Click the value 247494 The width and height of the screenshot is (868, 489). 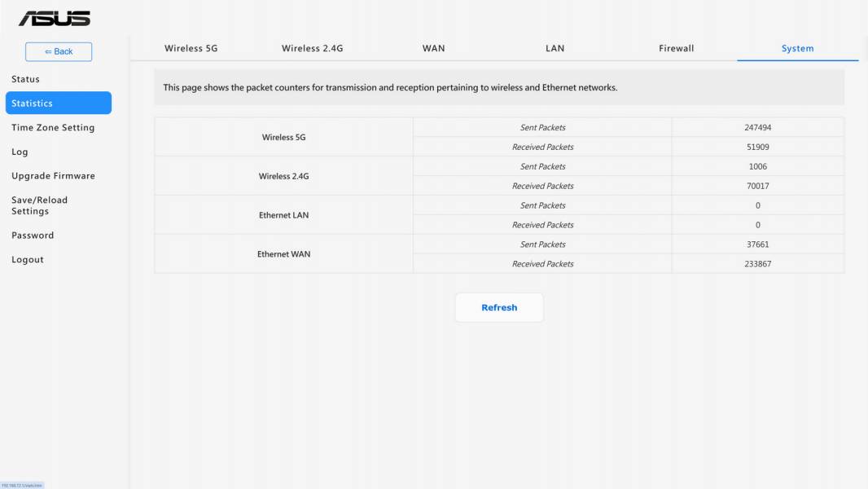click(758, 127)
